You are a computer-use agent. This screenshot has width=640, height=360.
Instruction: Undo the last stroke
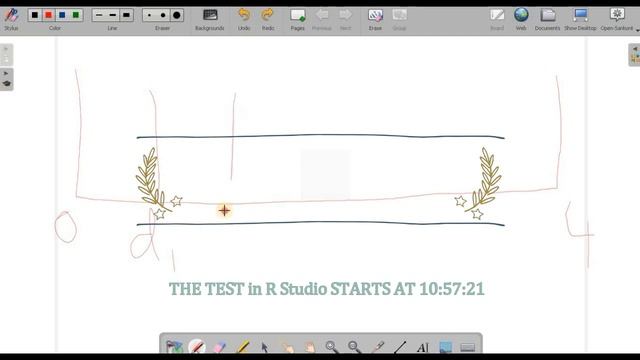(x=244, y=19)
